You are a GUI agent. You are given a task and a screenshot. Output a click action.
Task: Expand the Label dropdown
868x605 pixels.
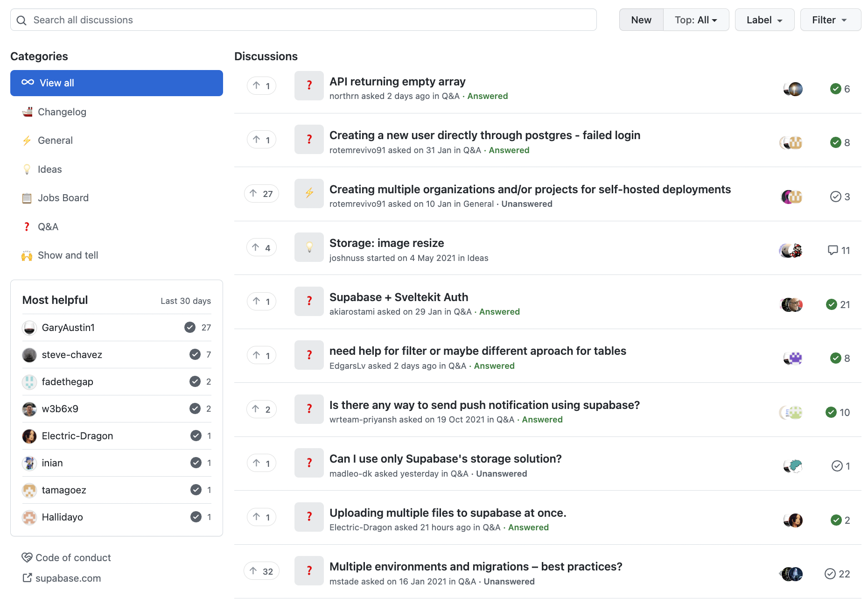pyautogui.click(x=764, y=20)
